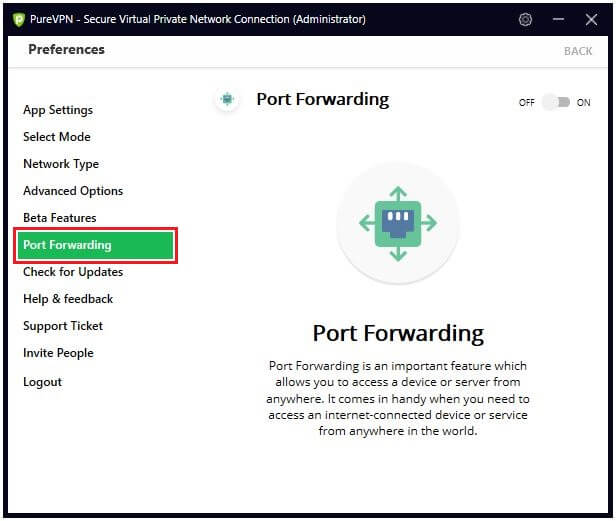This screenshot has width=616, height=521.
Task: Open Advanced Options preferences
Action: [x=73, y=191]
